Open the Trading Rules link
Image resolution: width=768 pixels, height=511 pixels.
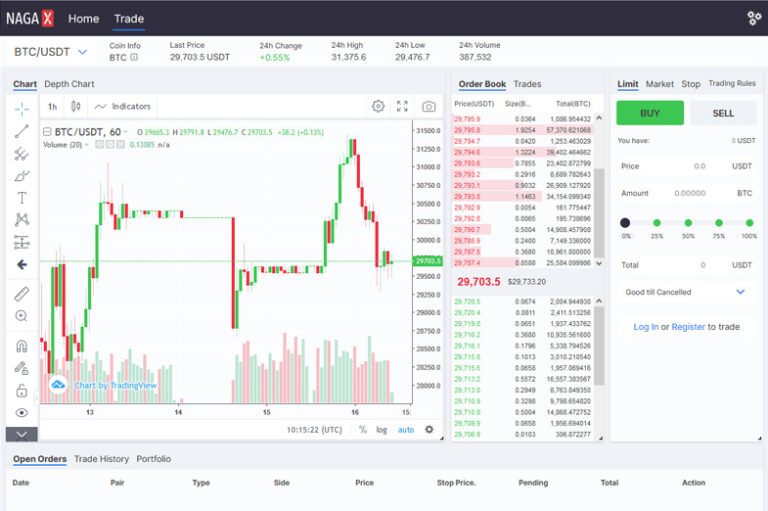tap(732, 83)
